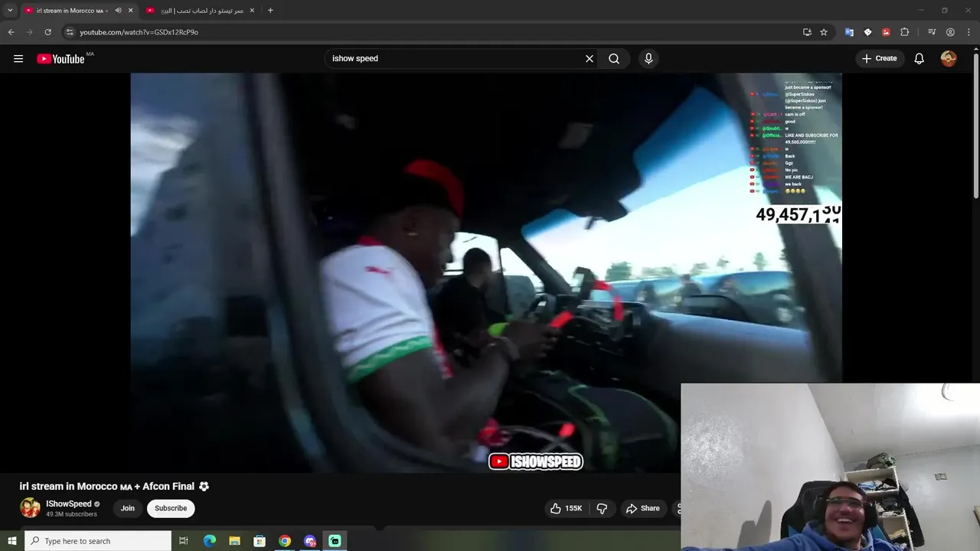Open the red image extension icon
Screen dimensions: 980x551
(886, 32)
